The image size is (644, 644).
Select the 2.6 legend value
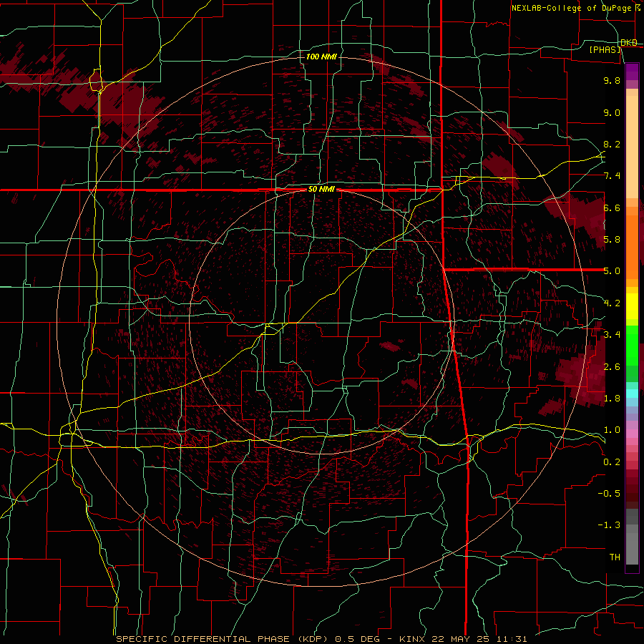tap(612, 366)
